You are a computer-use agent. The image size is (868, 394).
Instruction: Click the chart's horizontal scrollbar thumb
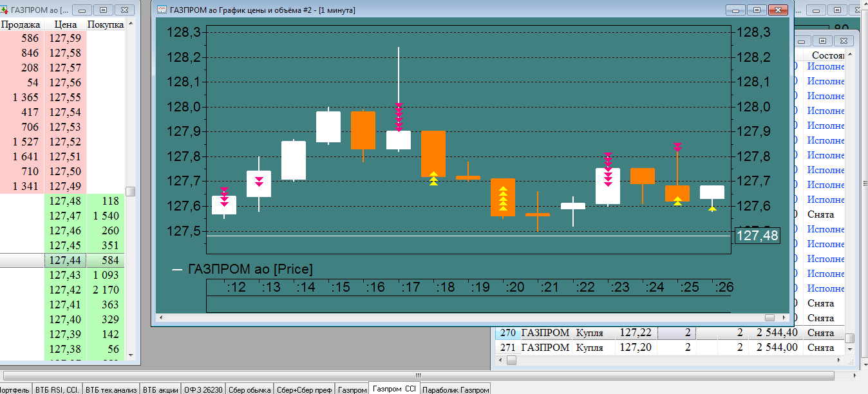[x=769, y=318]
